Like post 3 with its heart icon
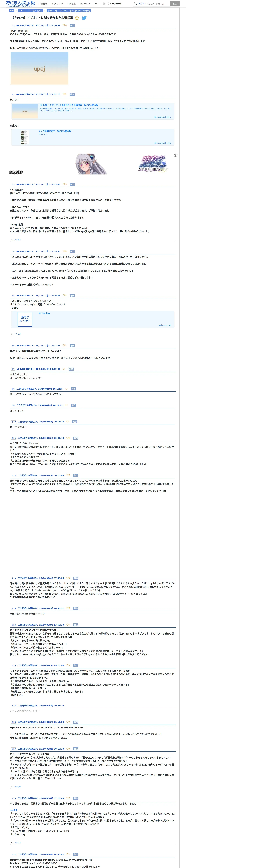Screen dimensions: 262x868 pos(64,184)
